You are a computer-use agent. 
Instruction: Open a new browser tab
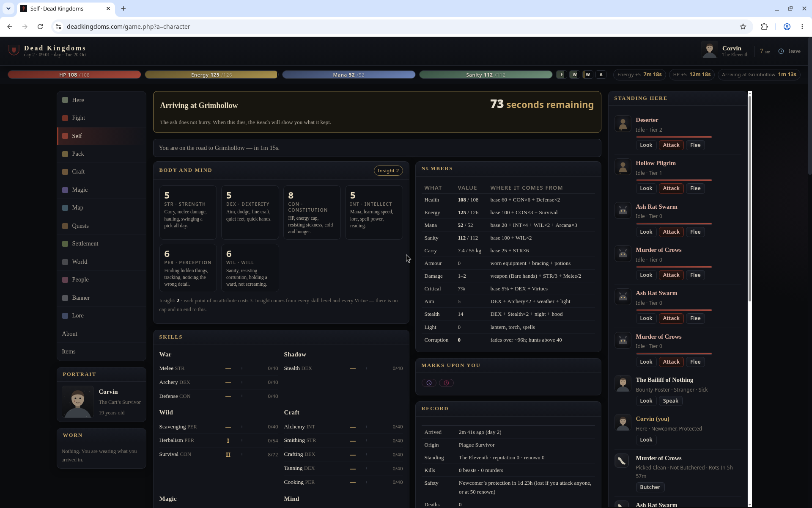point(123,8)
